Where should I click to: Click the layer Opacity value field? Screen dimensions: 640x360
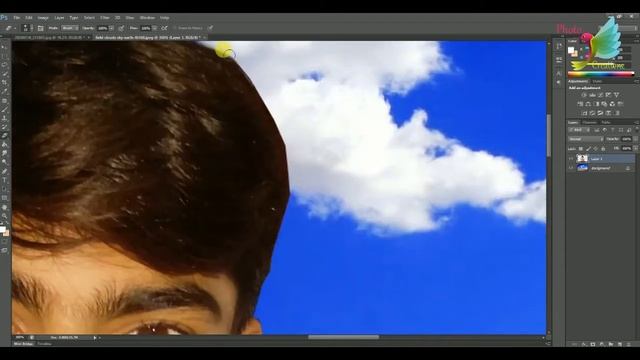(627, 139)
